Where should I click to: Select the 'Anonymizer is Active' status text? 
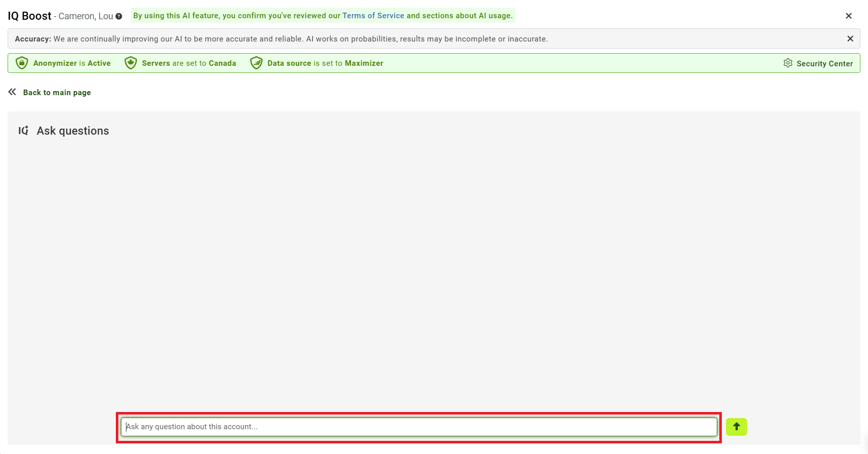pos(72,63)
